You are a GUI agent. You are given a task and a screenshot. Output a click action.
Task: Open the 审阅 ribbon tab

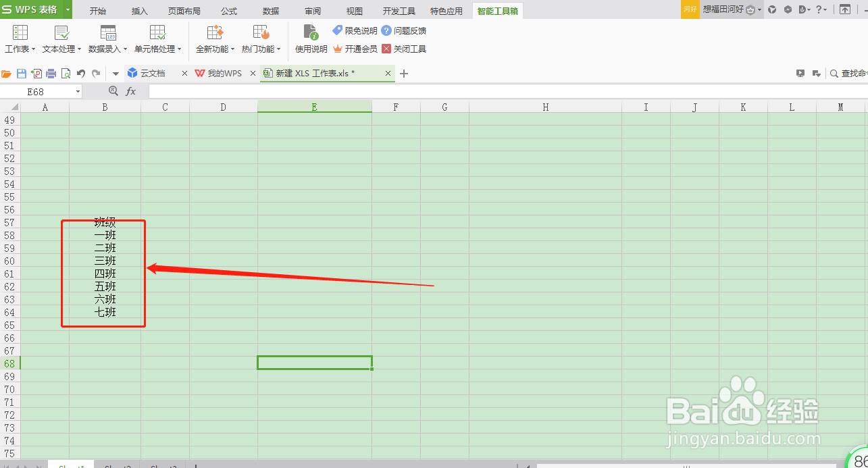click(x=313, y=11)
